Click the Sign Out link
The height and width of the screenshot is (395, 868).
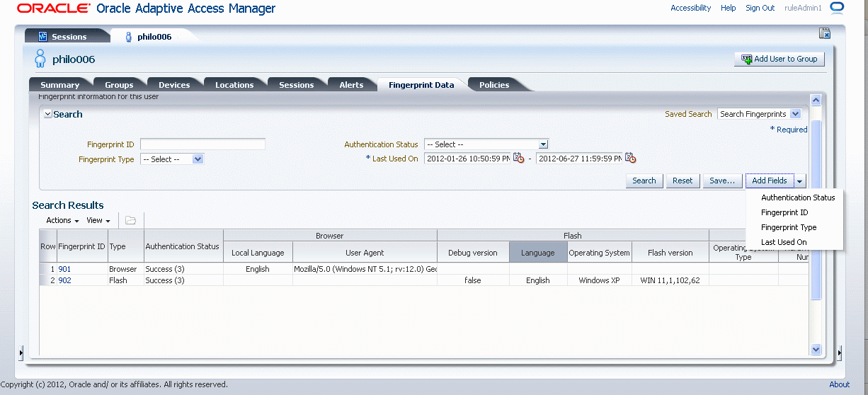pyautogui.click(x=760, y=8)
